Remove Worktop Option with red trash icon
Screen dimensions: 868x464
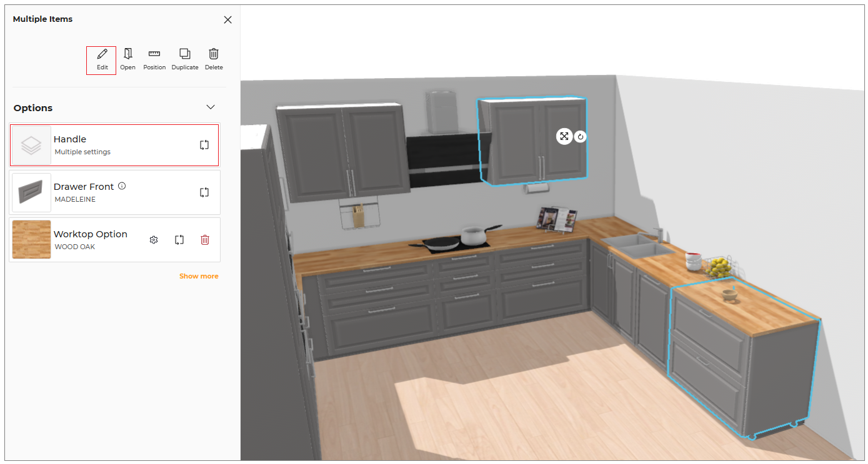[205, 240]
